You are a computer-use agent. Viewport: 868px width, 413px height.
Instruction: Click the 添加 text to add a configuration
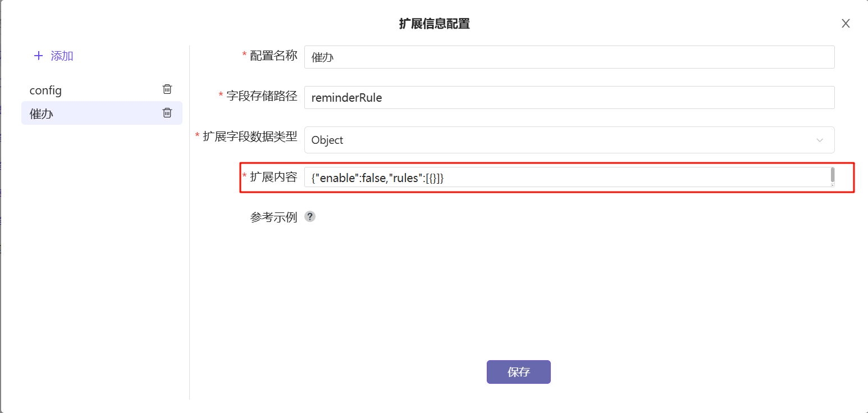click(x=62, y=56)
